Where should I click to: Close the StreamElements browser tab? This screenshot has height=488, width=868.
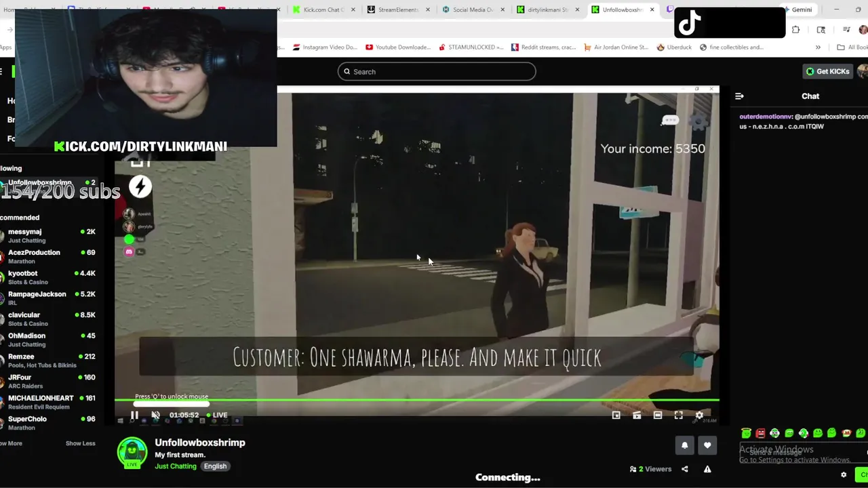428,9
